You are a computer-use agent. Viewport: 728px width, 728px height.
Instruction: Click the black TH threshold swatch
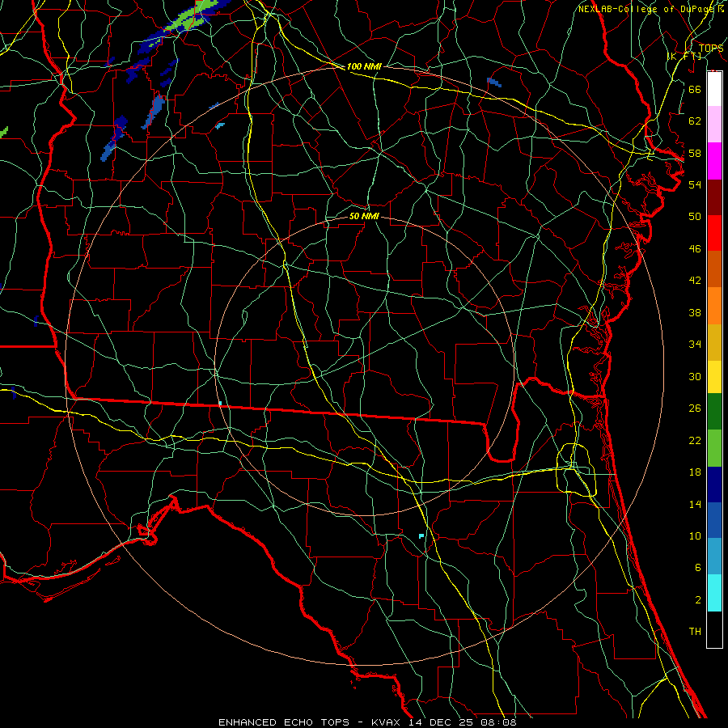[714, 629]
